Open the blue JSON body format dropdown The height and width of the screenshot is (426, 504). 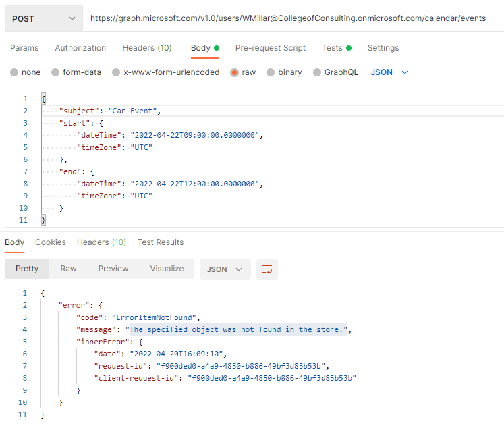(389, 72)
